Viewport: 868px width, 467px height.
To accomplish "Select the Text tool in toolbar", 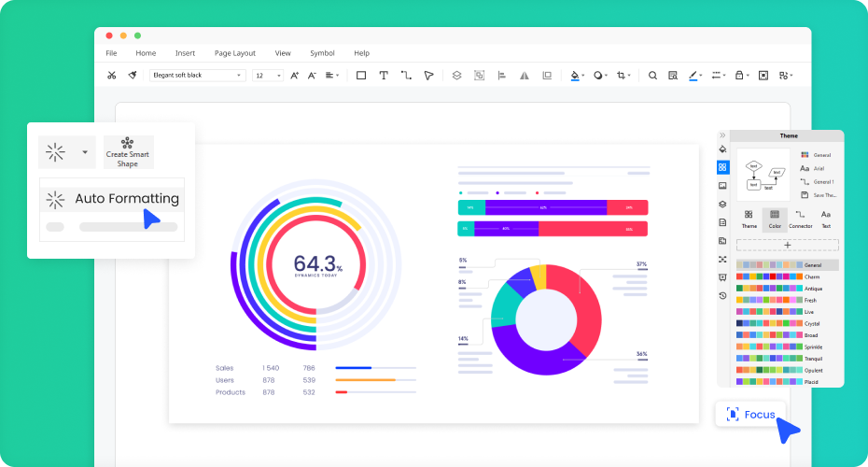I will (384, 76).
